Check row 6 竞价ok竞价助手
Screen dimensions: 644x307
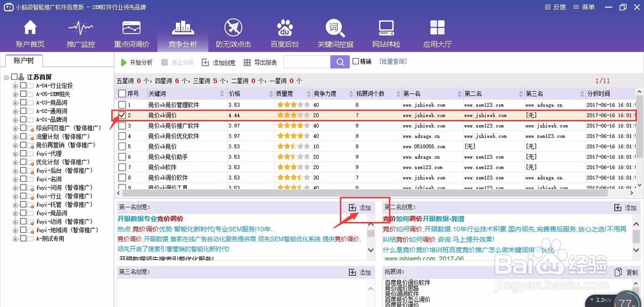(x=122, y=156)
